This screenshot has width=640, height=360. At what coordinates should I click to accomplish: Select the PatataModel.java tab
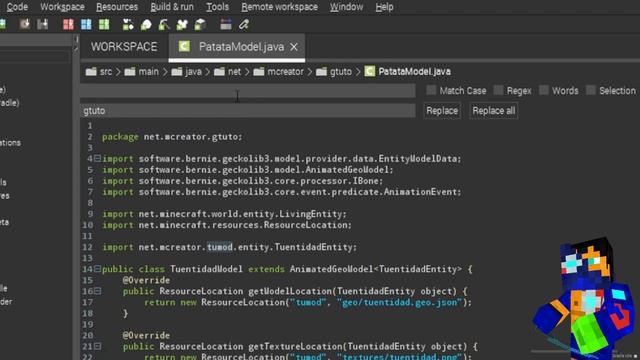pyautogui.click(x=237, y=47)
